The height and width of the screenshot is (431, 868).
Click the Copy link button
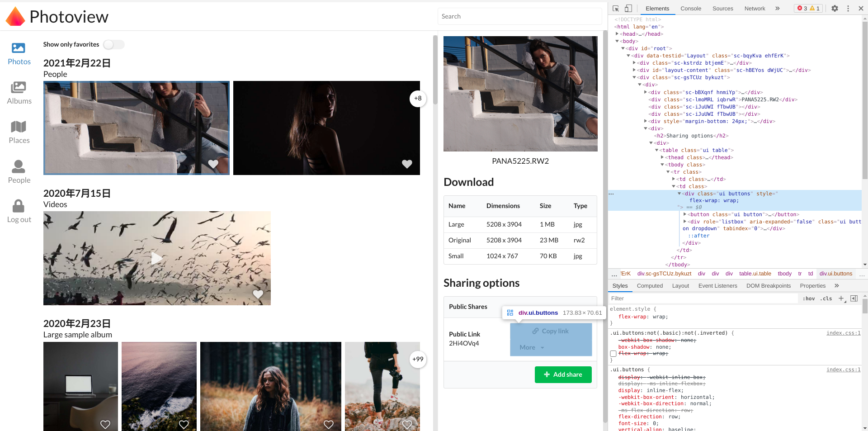551,331
